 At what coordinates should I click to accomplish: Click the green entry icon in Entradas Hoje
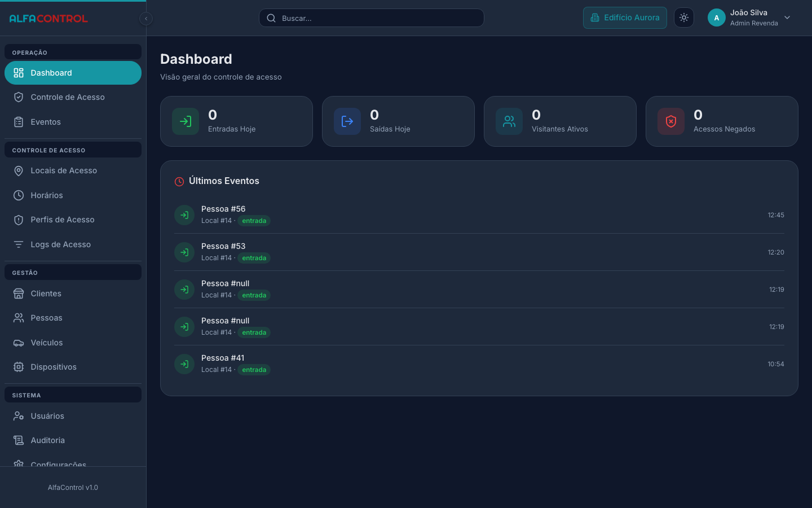point(186,121)
